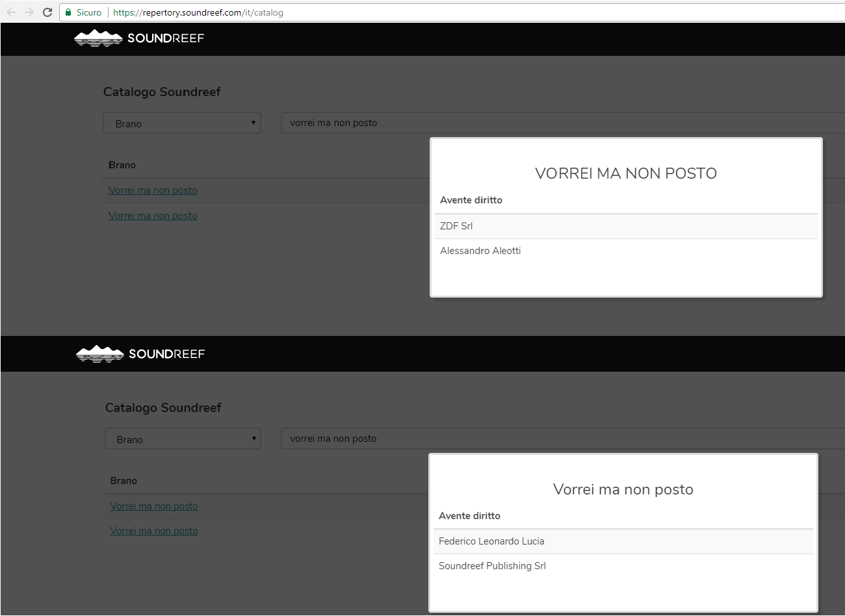Select the 'Alessandro Aleotti' row
Viewport: 845px width, 616px height.
(x=626, y=251)
